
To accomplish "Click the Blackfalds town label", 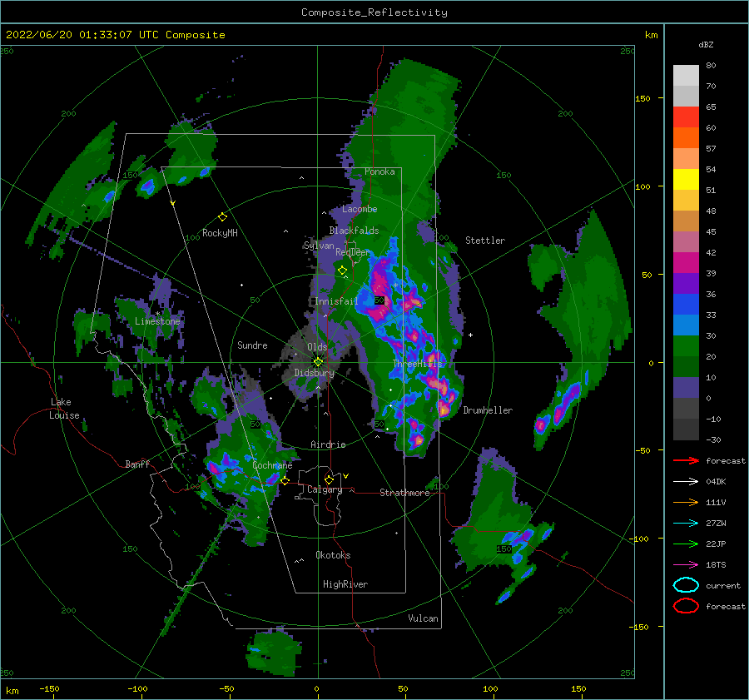I will coord(354,231).
